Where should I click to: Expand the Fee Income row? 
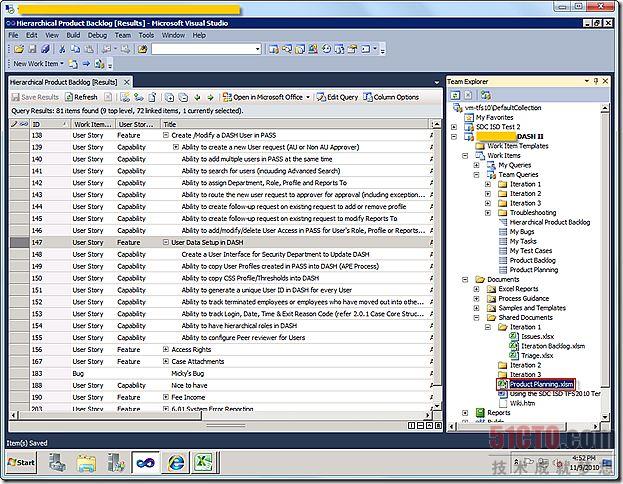coord(166,397)
